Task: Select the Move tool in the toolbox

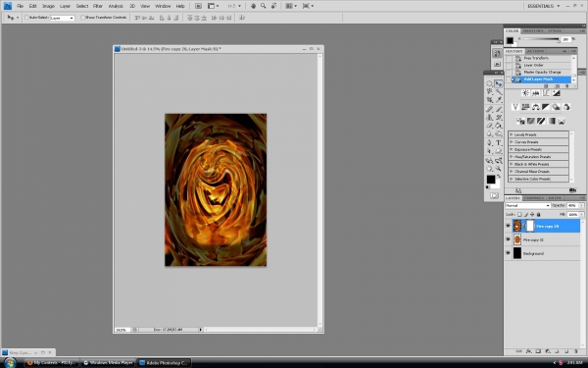Action: pyautogui.click(x=499, y=83)
